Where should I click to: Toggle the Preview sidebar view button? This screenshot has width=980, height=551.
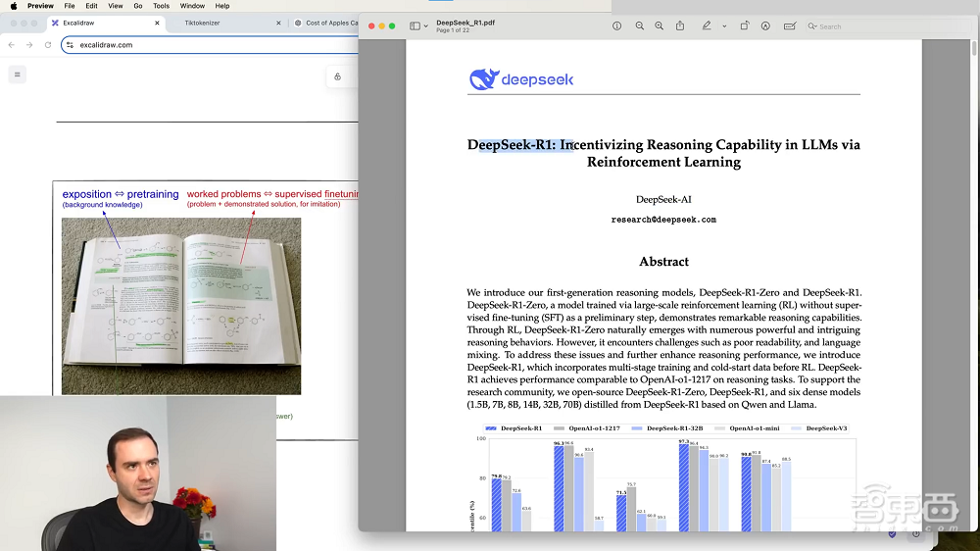tap(415, 25)
